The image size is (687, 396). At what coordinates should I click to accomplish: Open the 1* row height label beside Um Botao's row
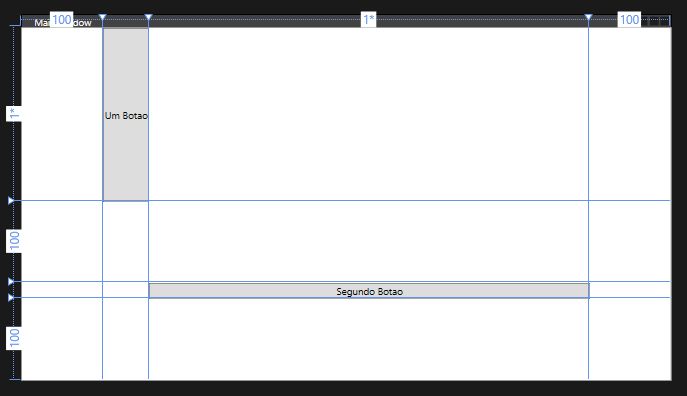(14, 114)
